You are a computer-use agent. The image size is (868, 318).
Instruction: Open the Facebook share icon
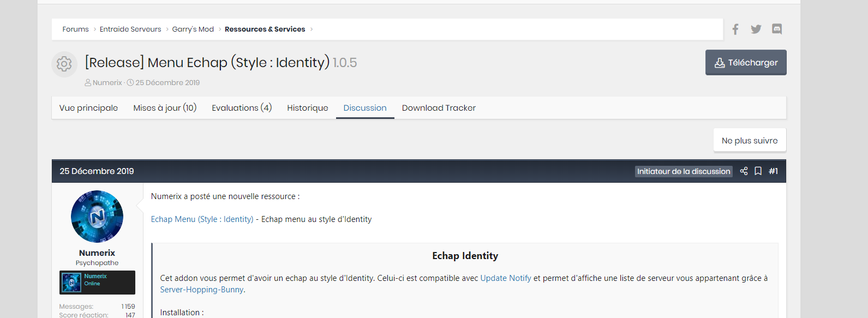[x=735, y=29]
